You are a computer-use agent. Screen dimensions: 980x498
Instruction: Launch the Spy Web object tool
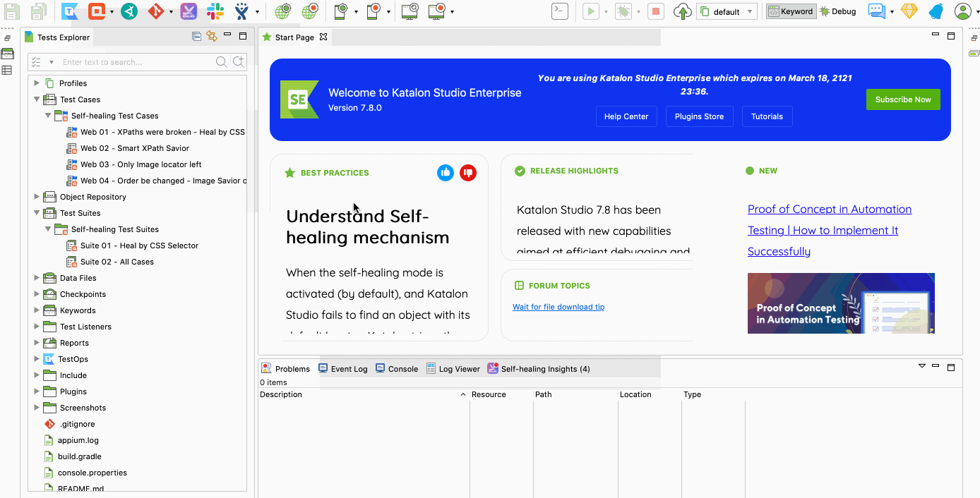[282, 11]
